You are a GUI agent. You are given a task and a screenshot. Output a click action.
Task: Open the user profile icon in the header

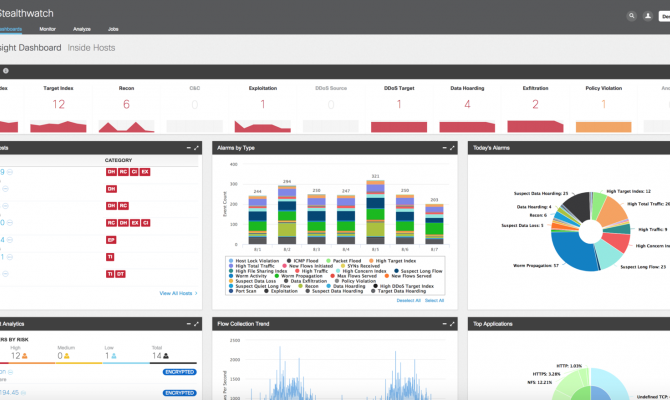pos(648,16)
